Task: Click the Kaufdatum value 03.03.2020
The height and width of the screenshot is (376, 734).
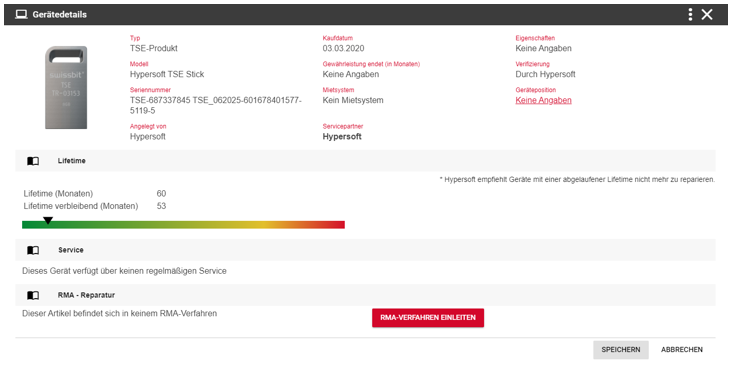Action: (x=343, y=48)
